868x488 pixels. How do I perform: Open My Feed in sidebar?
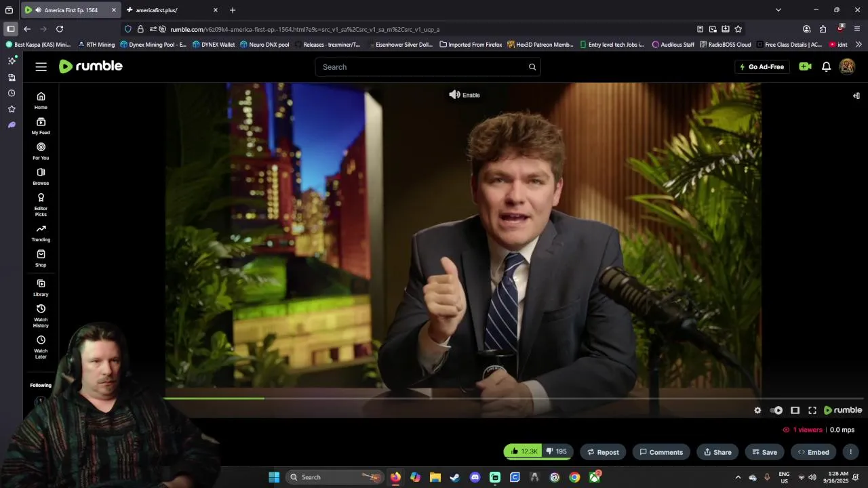[41, 125]
